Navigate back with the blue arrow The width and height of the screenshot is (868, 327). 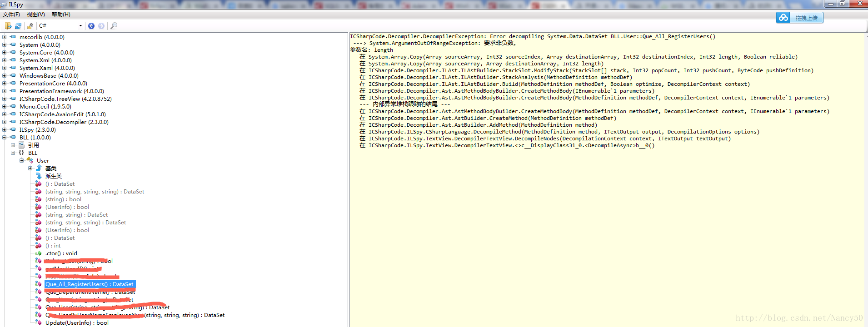[x=91, y=26]
